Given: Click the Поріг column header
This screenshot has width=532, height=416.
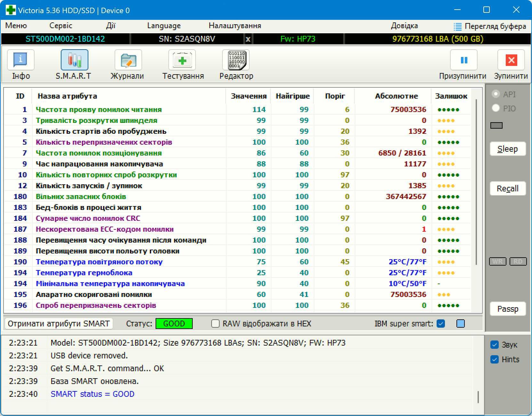Looking at the screenshot, I should [335, 96].
